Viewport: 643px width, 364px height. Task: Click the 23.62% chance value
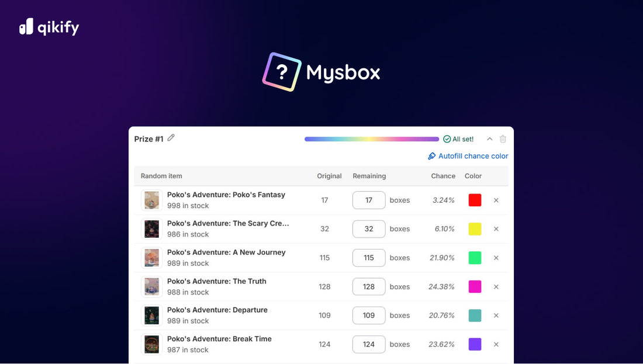441,344
